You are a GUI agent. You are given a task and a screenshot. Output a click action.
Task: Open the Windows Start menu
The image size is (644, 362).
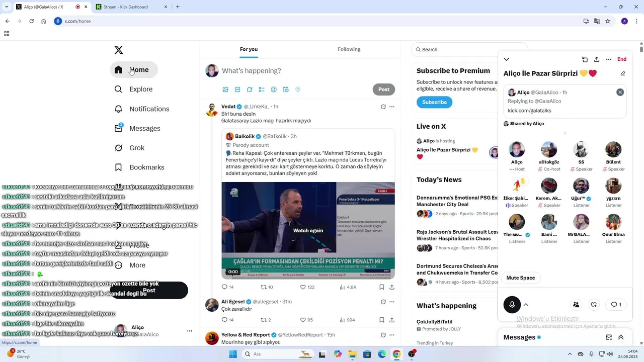[x=232, y=354]
